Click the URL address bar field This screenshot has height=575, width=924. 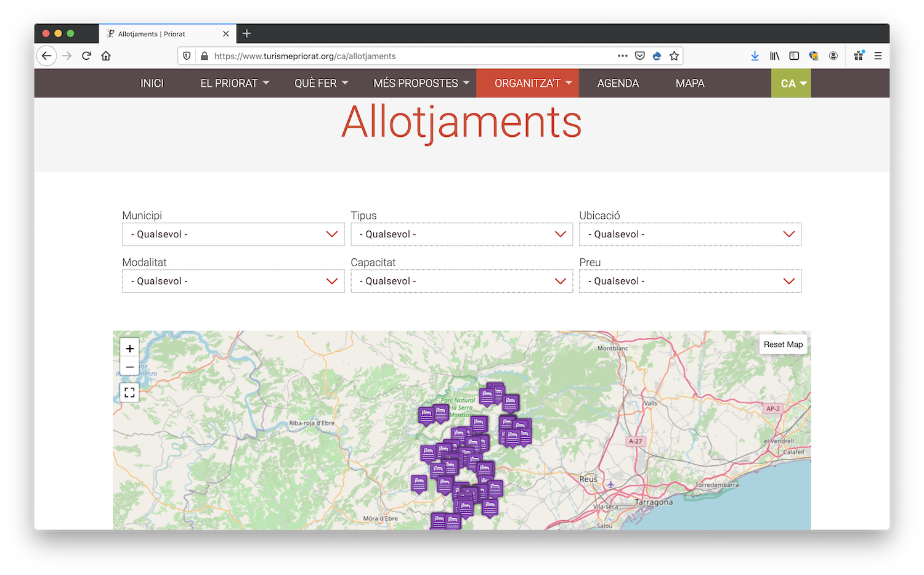tap(407, 56)
